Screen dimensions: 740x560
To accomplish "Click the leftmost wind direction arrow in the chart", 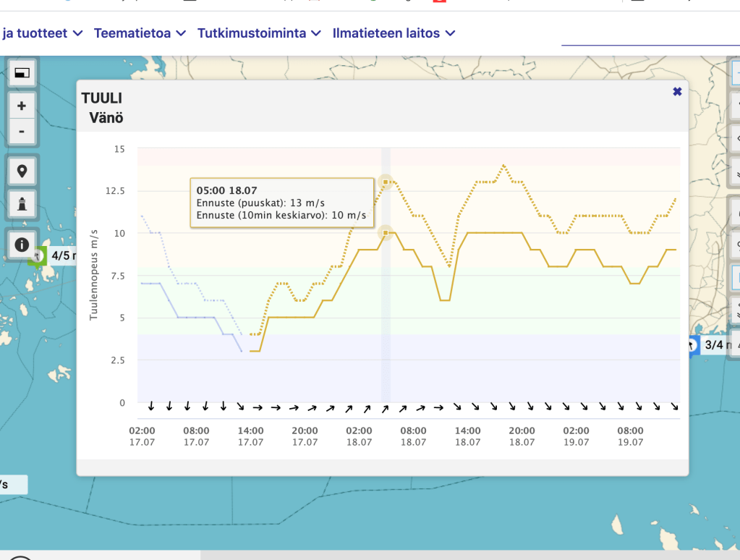I will click(x=151, y=406).
